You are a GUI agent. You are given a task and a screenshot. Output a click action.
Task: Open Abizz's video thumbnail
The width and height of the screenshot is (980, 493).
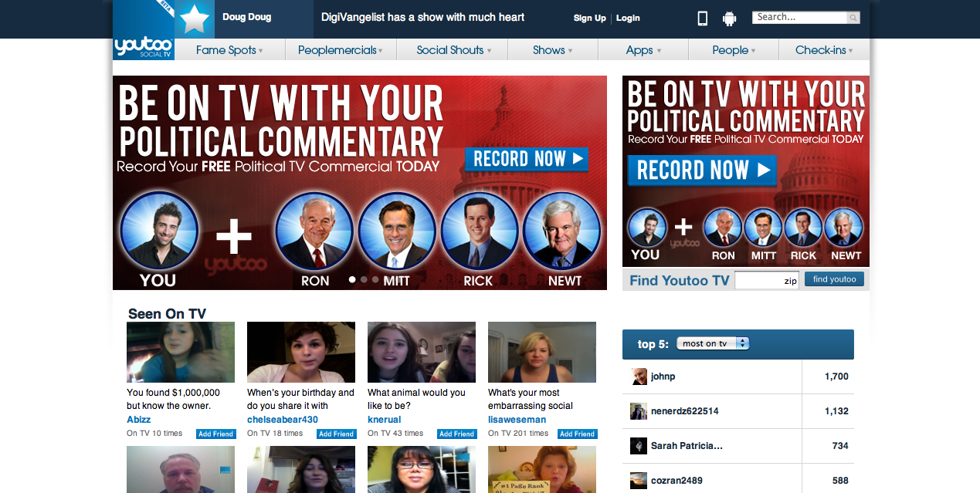point(181,353)
